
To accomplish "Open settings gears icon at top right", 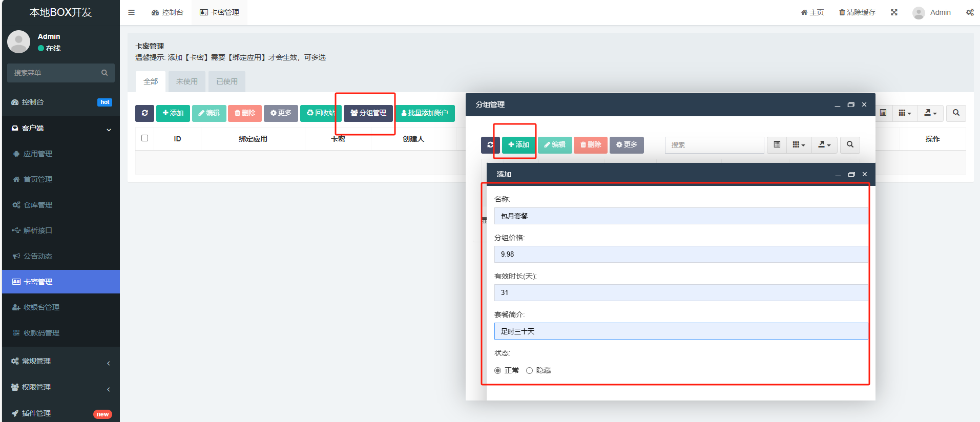I will (x=970, y=12).
